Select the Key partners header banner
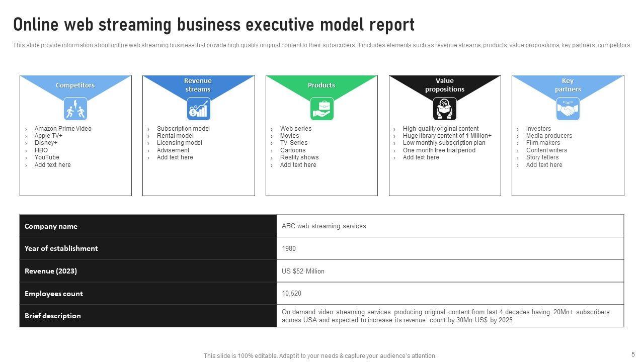Image resolution: width=644 pixels, height=362 pixels. [568, 85]
